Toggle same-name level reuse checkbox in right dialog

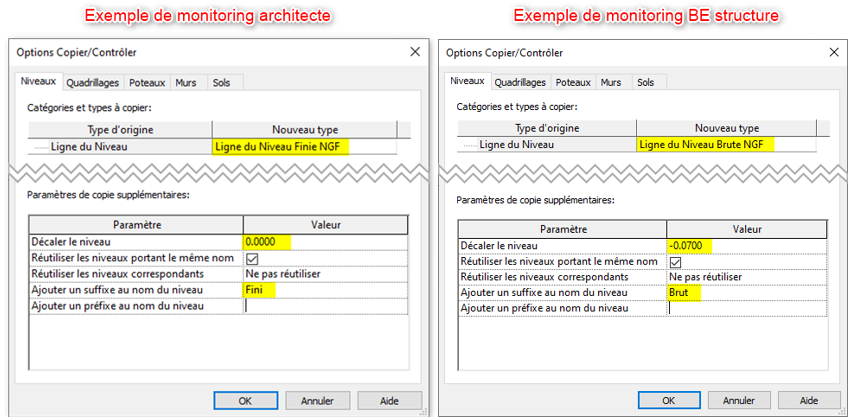pyautogui.click(x=675, y=261)
